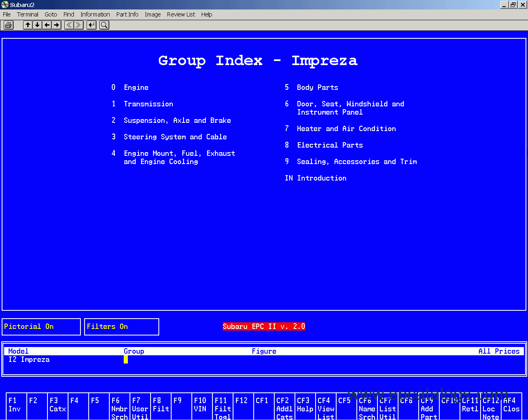Click the F3 Catx function key
528x420 pixels.
tap(58, 407)
